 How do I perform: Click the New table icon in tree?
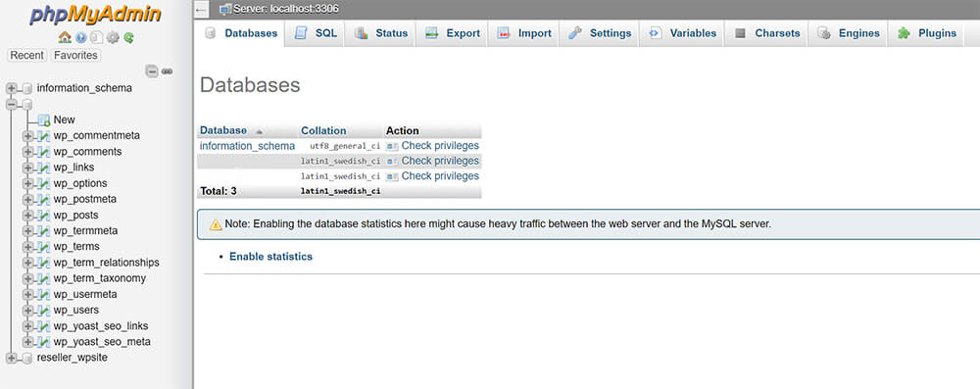coord(43,120)
